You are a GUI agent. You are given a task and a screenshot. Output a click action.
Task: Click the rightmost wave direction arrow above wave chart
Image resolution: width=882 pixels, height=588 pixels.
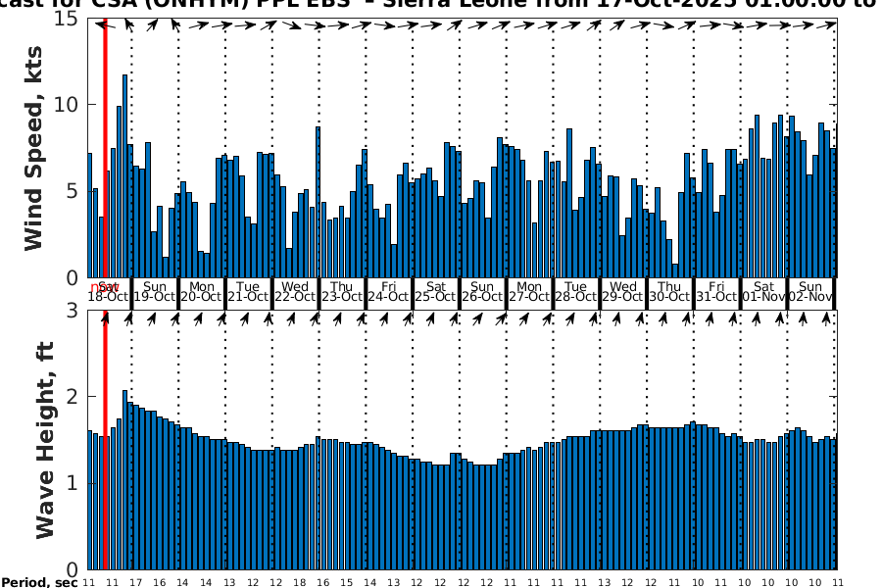827,318
